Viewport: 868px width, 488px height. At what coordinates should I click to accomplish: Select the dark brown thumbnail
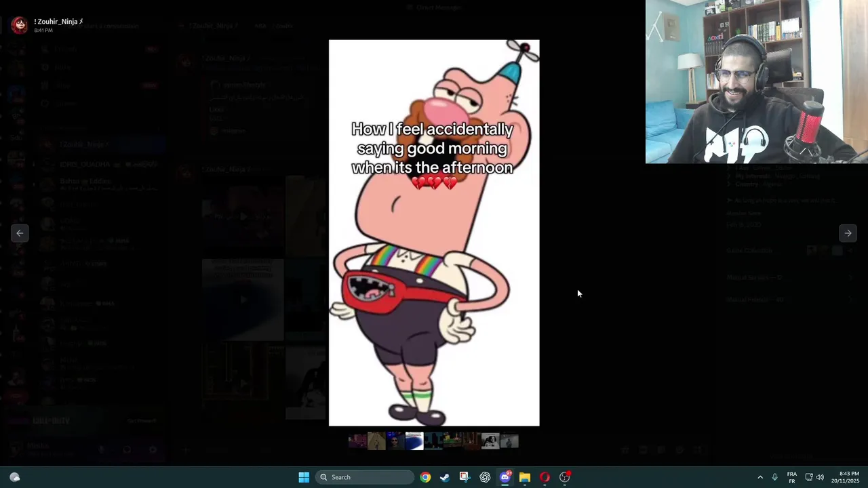[x=471, y=441]
